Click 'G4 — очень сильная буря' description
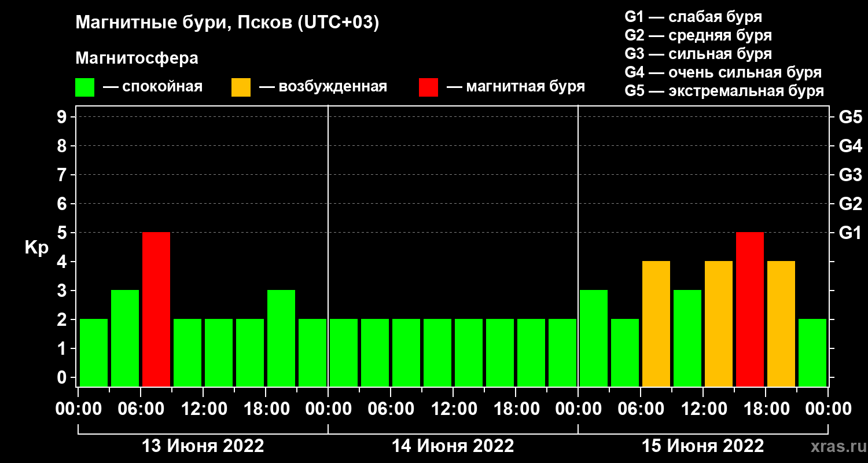The height and width of the screenshot is (463, 868). [723, 72]
